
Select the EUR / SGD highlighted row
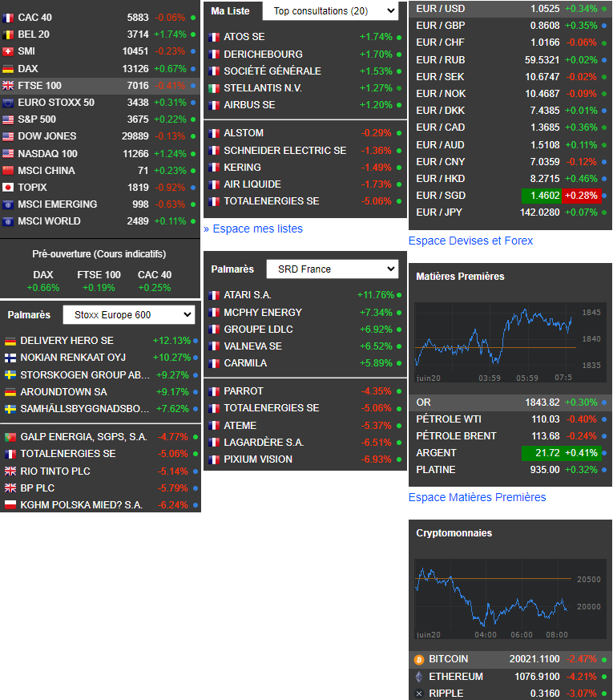[x=510, y=196]
